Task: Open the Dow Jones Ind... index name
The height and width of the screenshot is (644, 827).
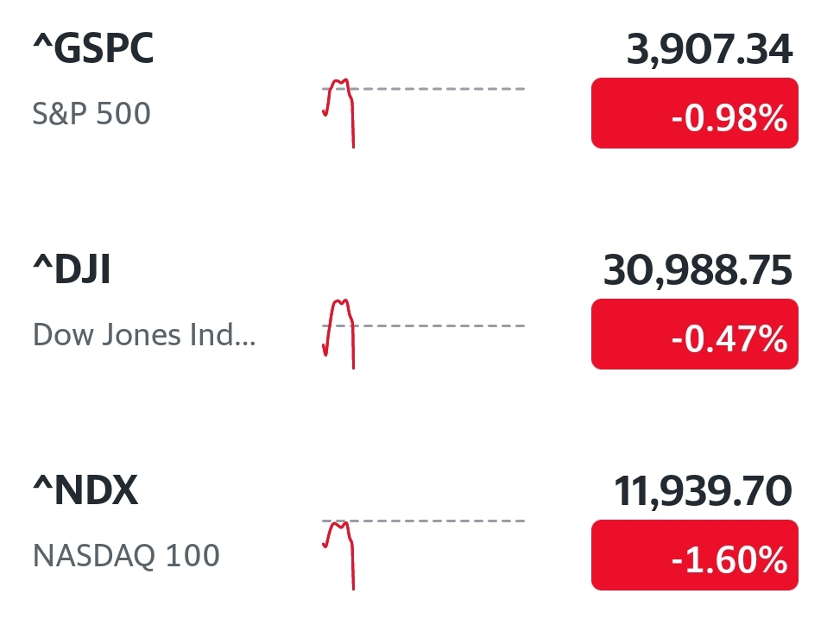Action: tap(144, 334)
